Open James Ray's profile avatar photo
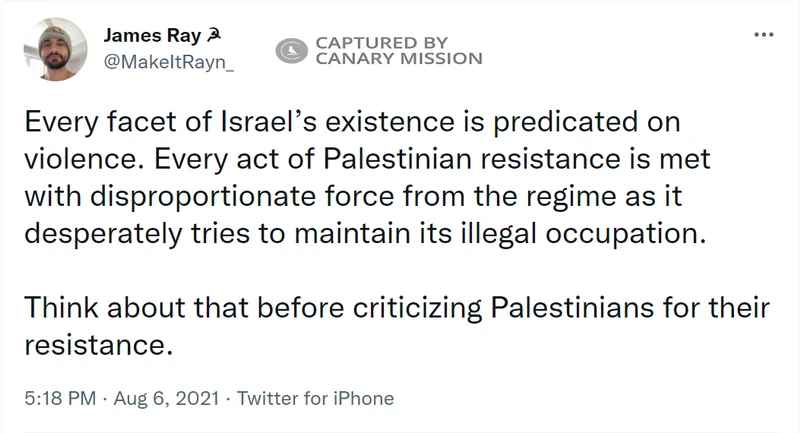The image size is (800, 433). coord(55,49)
